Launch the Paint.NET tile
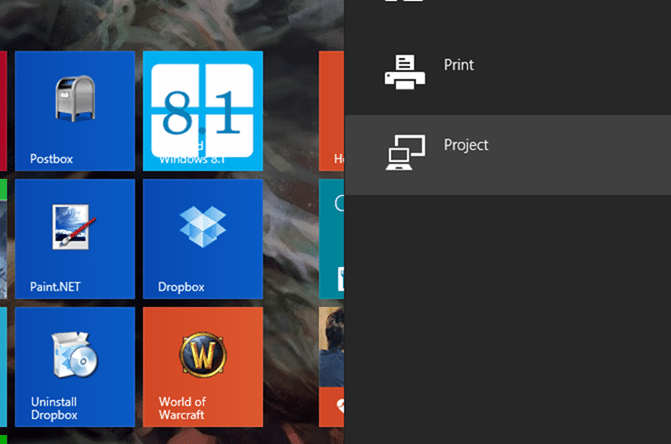Viewport: 671px width, 444px height. click(x=75, y=239)
